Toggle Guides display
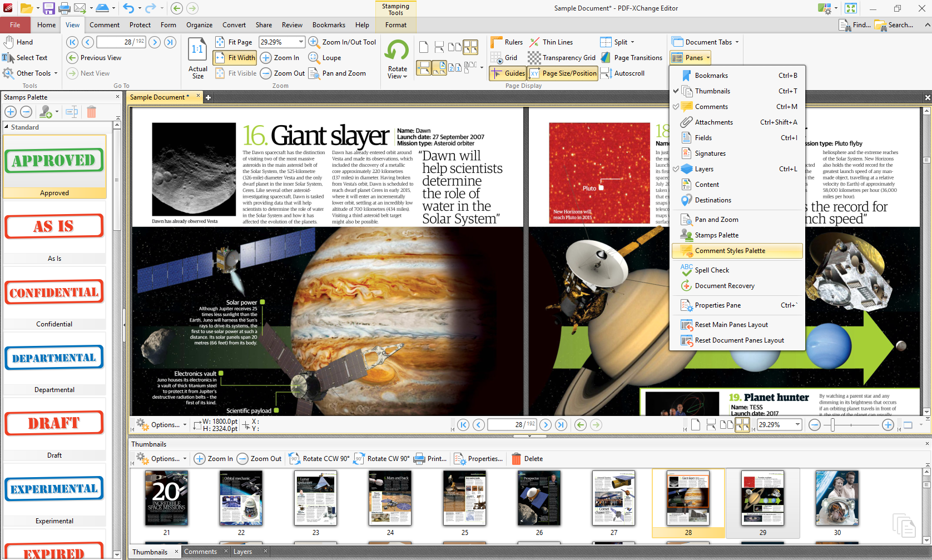Image resolution: width=932 pixels, height=560 pixels. pyautogui.click(x=507, y=73)
